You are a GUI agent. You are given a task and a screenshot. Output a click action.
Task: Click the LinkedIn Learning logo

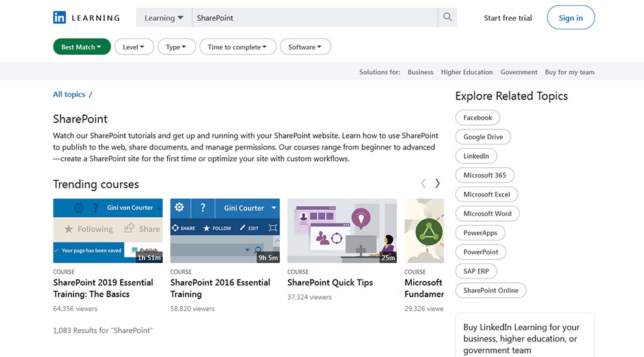[87, 18]
